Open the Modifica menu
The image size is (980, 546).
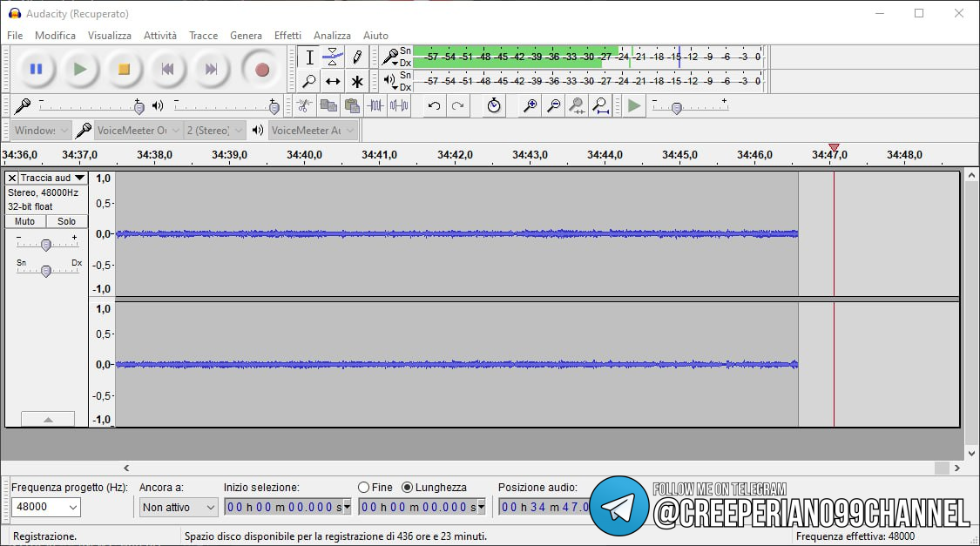click(x=55, y=36)
